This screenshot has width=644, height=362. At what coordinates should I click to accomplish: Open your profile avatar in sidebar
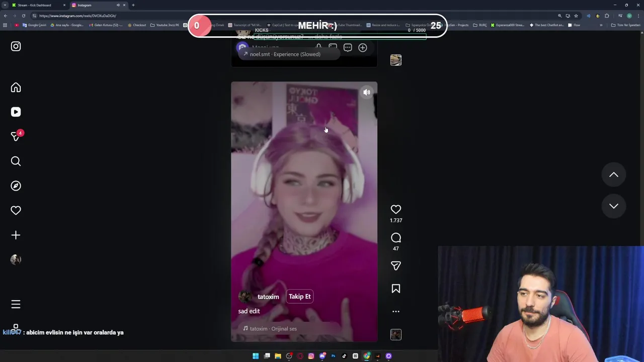tap(16, 259)
